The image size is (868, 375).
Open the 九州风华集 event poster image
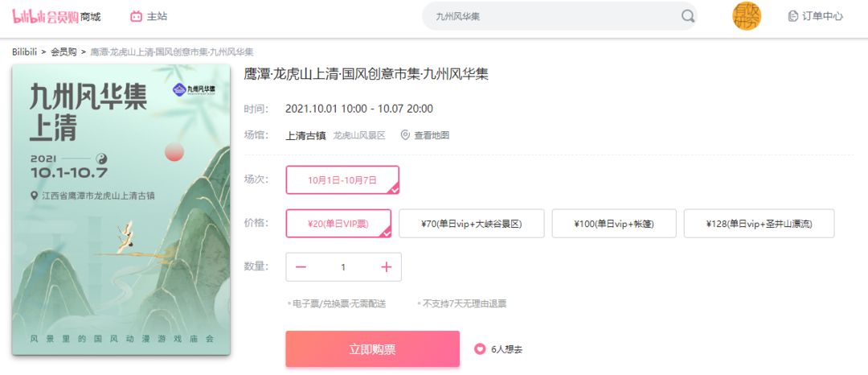[x=121, y=209]
